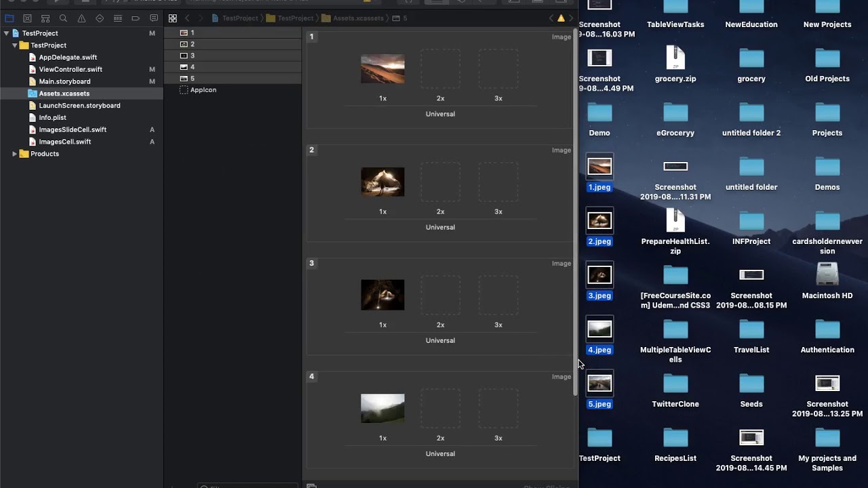Open the Debug navigator
The image size is (868, 488).
click(x=118, y=18)
